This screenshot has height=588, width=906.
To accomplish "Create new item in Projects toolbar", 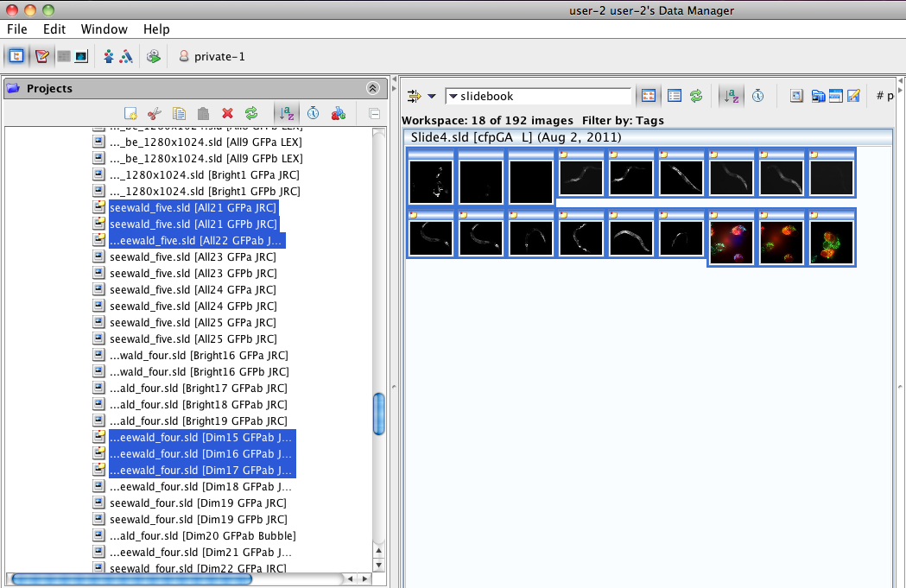I will pyautogui.click(x=130, y=113).
